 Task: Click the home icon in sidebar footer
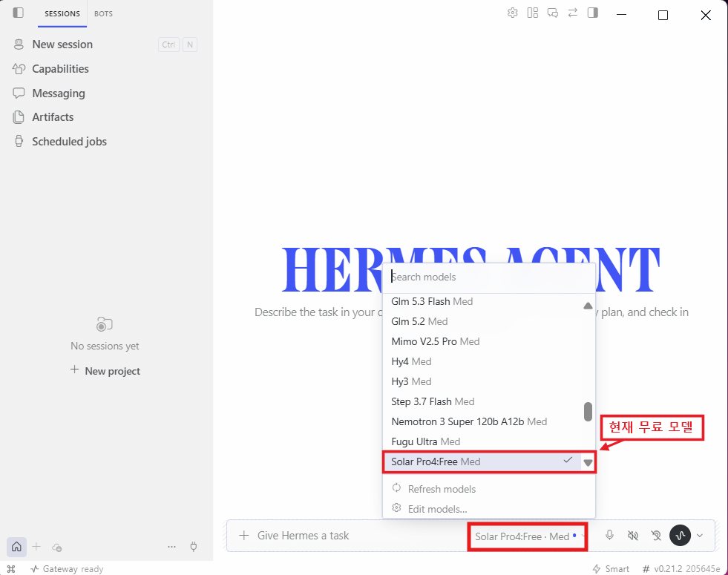[16, 547]
